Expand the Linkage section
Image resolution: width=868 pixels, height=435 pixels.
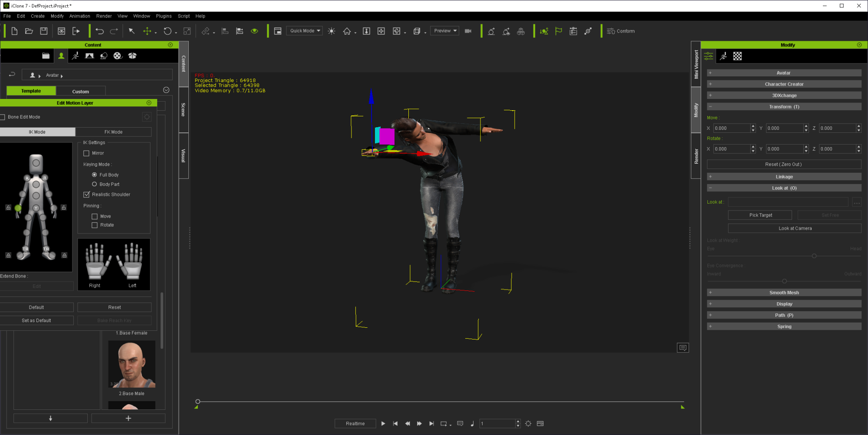(x=784, y=177)
